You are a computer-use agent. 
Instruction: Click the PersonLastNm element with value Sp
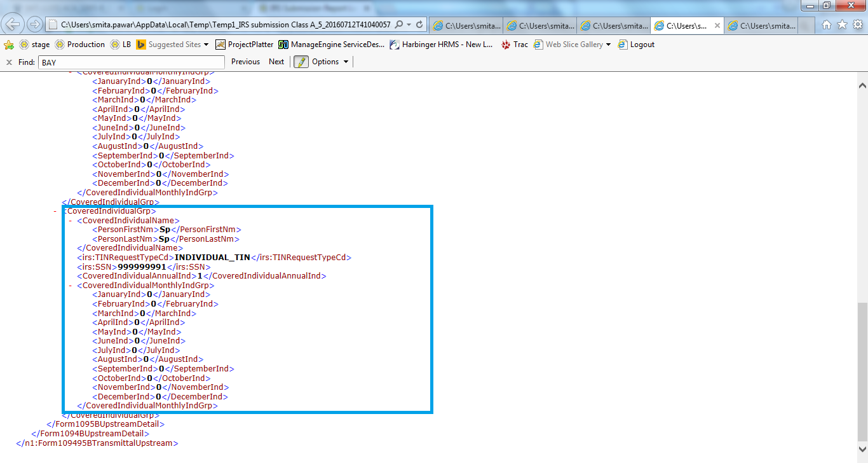(165, 238)
